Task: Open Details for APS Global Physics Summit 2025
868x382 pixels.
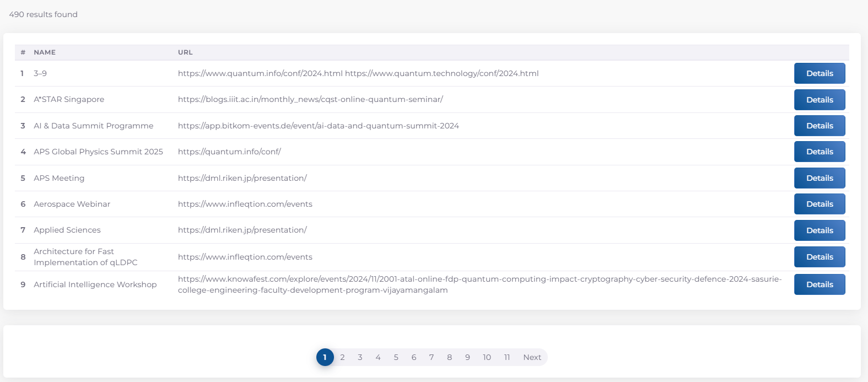Action: 819,152
